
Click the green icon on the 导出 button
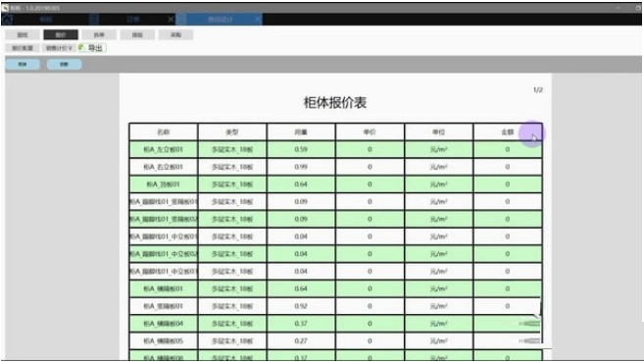(x=81, y=48)
